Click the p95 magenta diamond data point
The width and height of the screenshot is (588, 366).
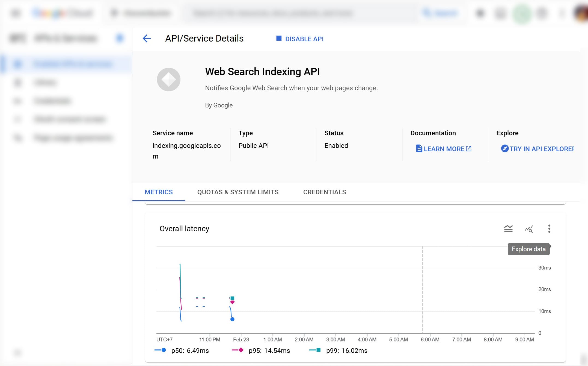click(232, 302)
